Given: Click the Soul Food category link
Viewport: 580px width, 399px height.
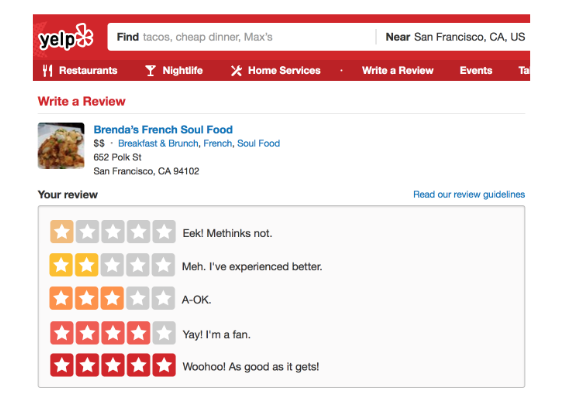Looking at the screenshot, I should pos(259,143).
